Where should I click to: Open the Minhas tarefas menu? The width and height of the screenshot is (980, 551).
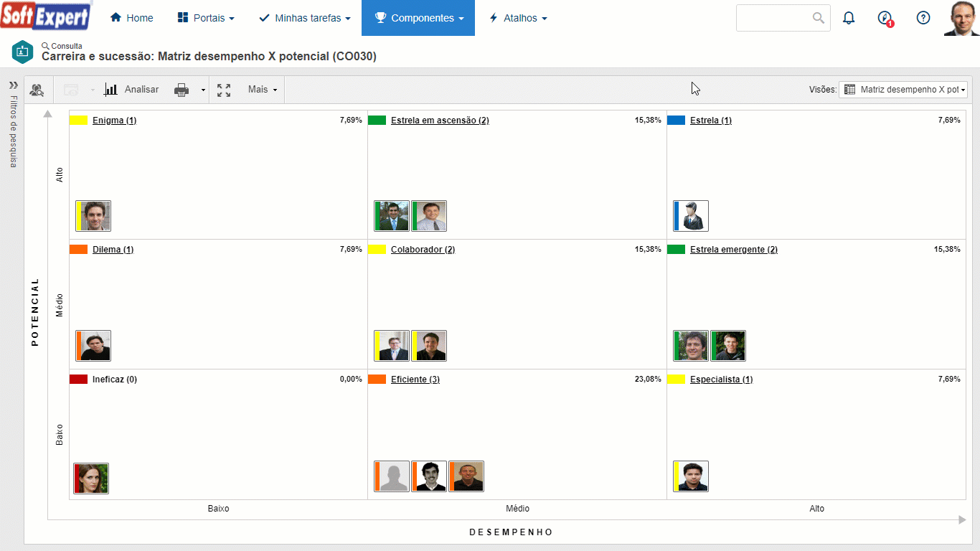305,18
